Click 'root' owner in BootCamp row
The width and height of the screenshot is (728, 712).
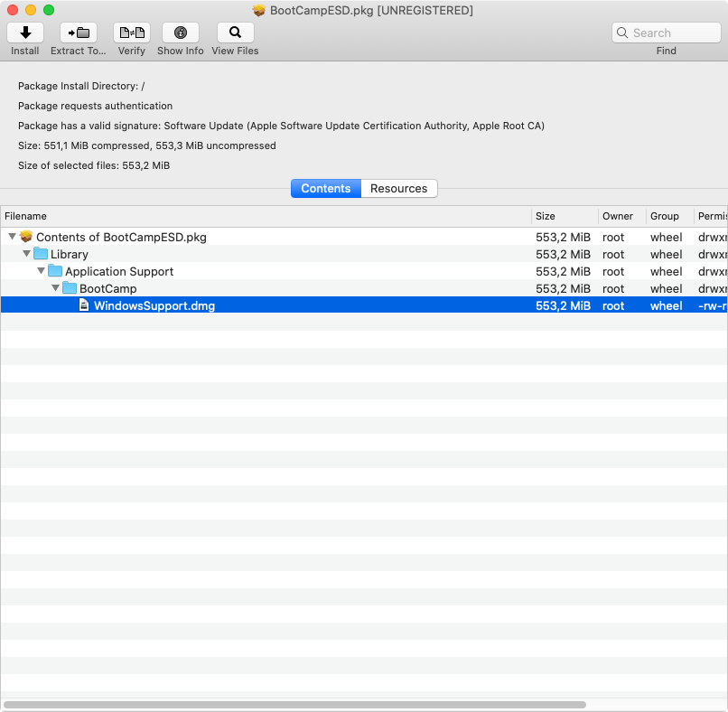point(613,289)
